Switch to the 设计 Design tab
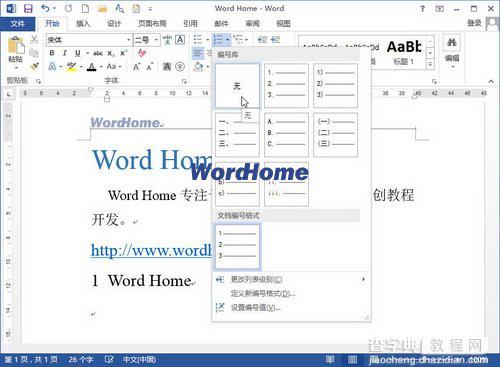Viewport: 500px width, 367px height. coord(114,23)
